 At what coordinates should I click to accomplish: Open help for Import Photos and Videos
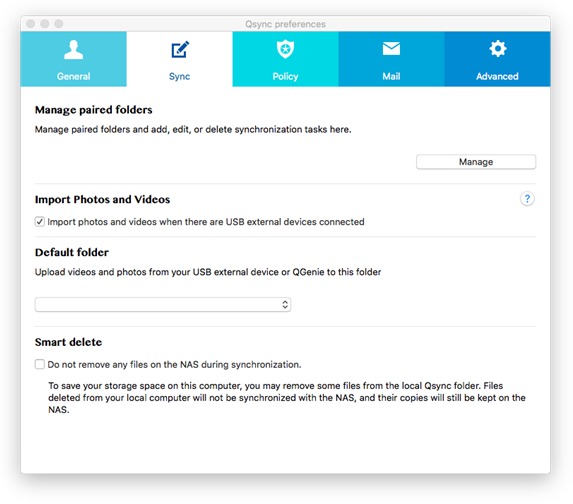click(x=527, y=199)
